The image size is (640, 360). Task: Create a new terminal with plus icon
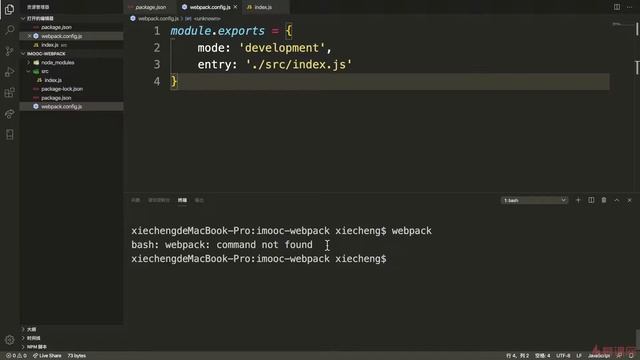[578, 200]
